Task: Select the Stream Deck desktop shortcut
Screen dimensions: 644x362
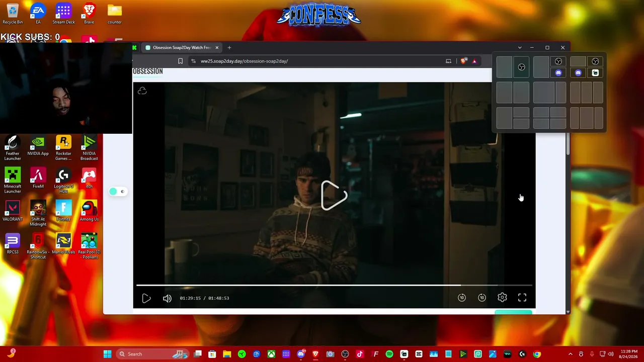Action: (63, 14)
